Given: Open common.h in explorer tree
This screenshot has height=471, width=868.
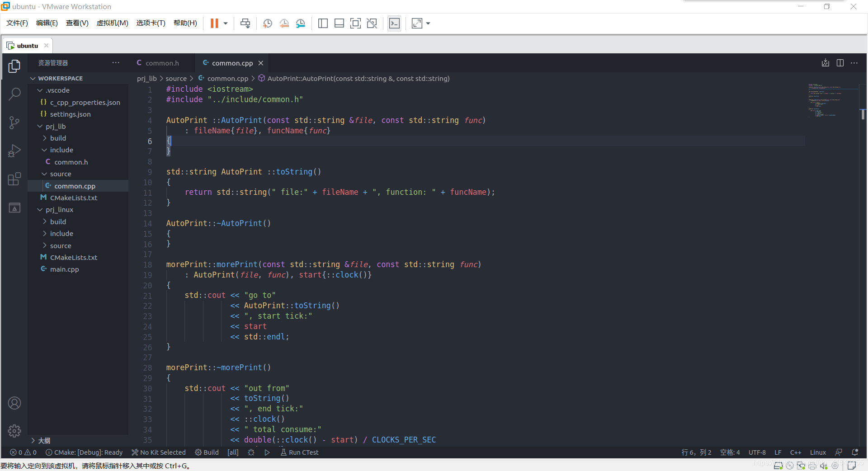Looking at the screenshot, I should [x=78, y=162].
